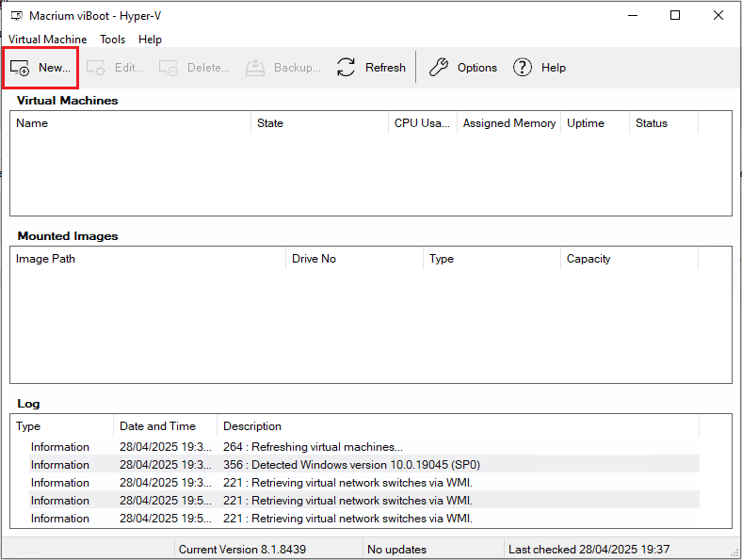Click the Uptime column header

585,123
